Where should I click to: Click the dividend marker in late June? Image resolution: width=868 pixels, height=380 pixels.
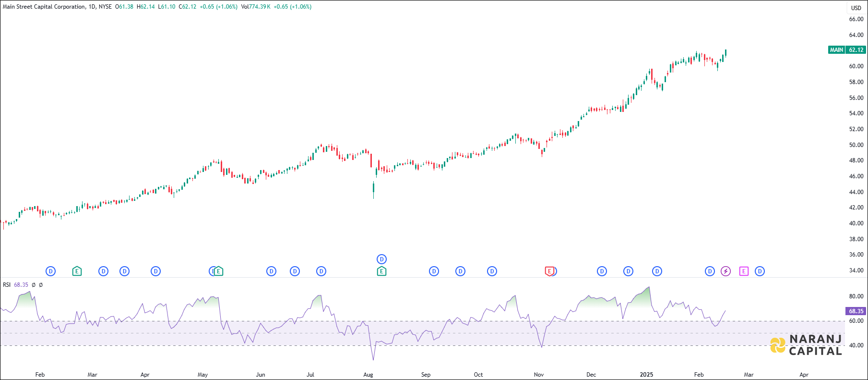click(x=295, y=271)
